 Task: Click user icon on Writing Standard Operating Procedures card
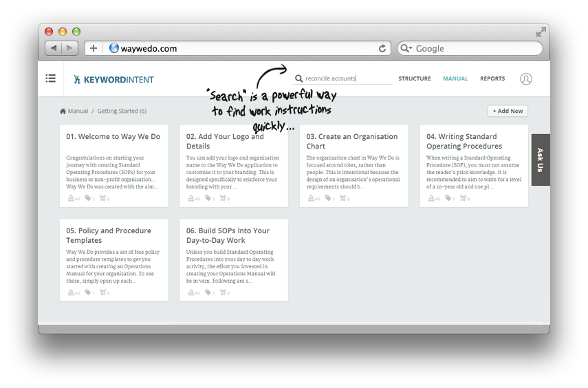point(431,198)
